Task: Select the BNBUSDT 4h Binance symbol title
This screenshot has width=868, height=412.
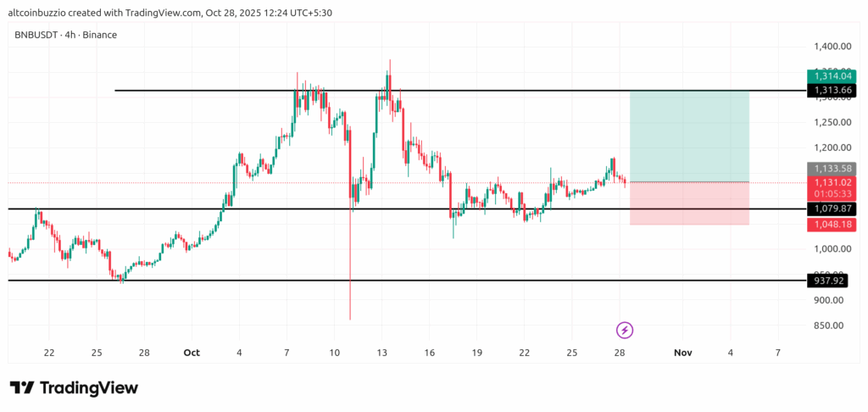Action: point(66,35)
